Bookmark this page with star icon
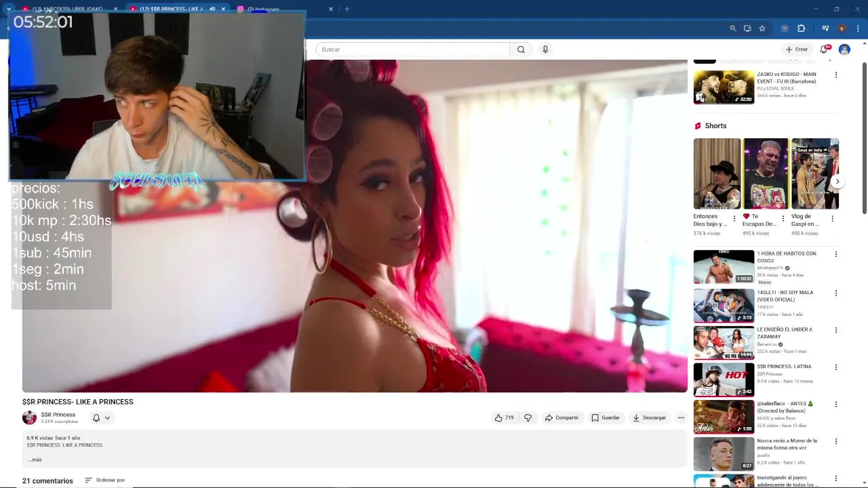 point(762,28)
